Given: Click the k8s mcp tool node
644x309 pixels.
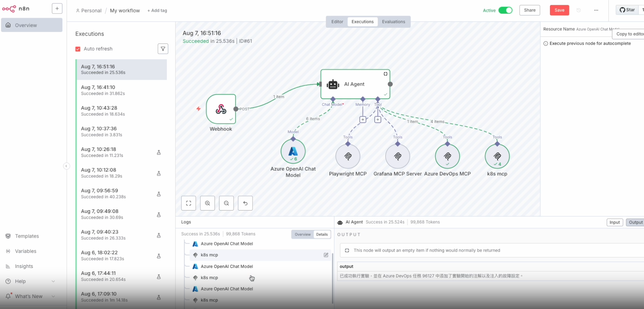Looking at the screenshot, I should [x=497, y=156].
